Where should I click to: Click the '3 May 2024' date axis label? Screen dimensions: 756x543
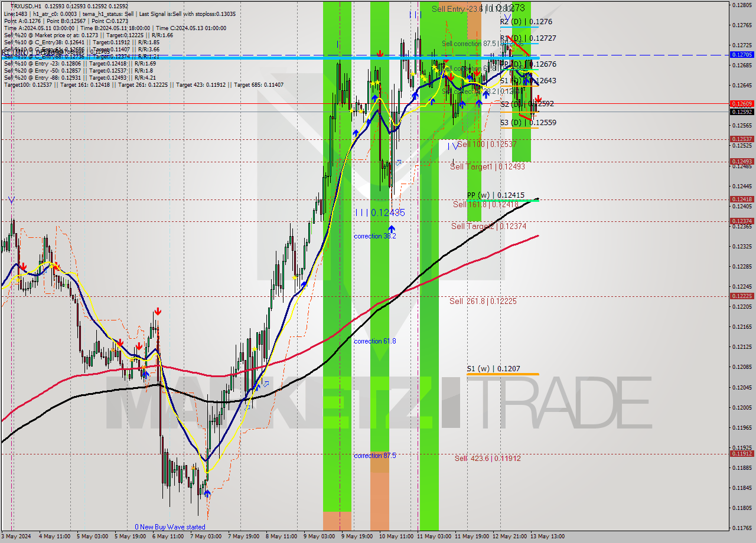[x=15, y=537]
